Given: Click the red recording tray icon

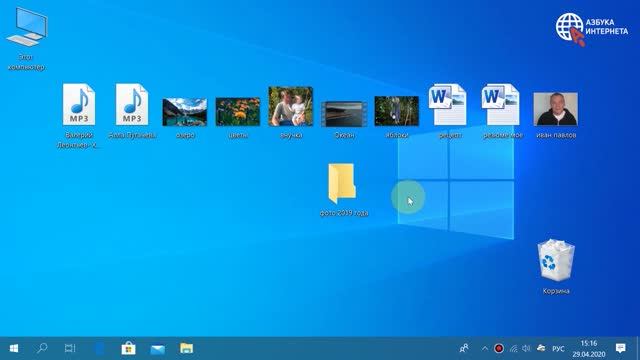Looking at the screenshot, I should [498, 349].
